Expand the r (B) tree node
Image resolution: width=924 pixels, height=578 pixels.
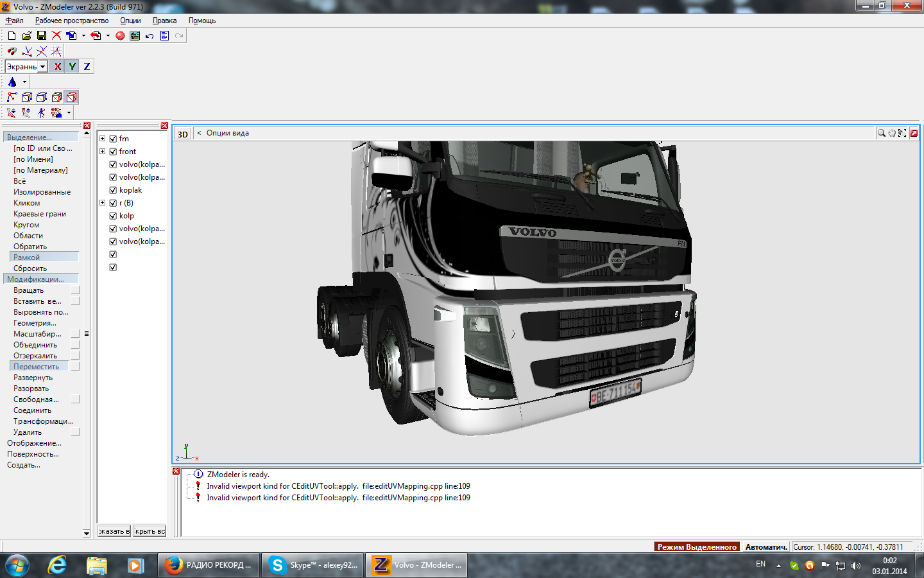[102, 203]
